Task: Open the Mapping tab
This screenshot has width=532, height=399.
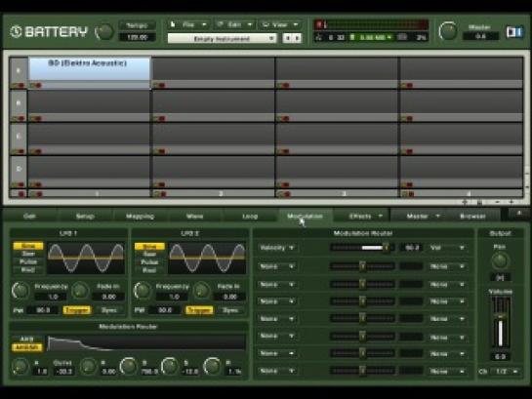Action: click(140, 216)
